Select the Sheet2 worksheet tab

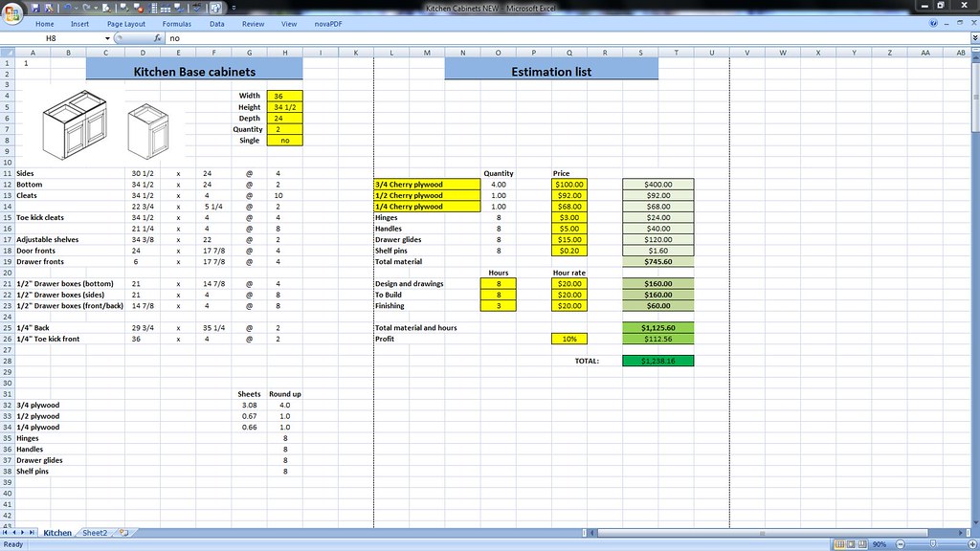[95, 533]
